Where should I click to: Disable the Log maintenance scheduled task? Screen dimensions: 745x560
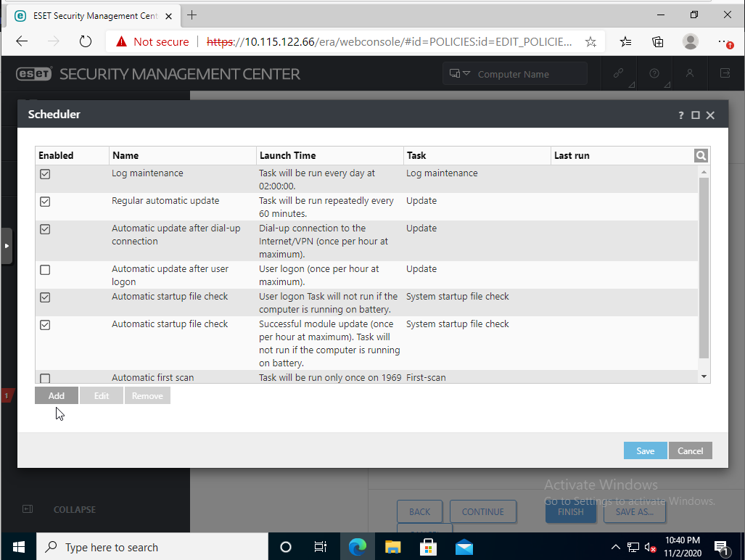click(45, 173)
